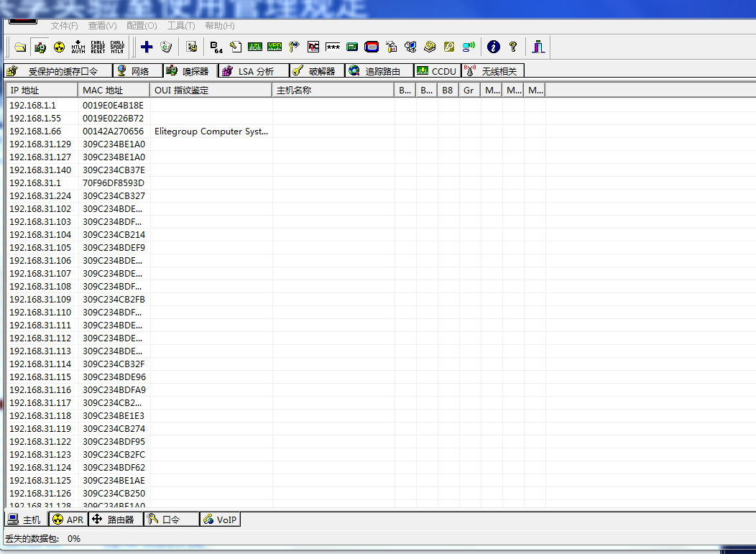
Task: Open the APR bottom tab
Action: pos(68,520)
